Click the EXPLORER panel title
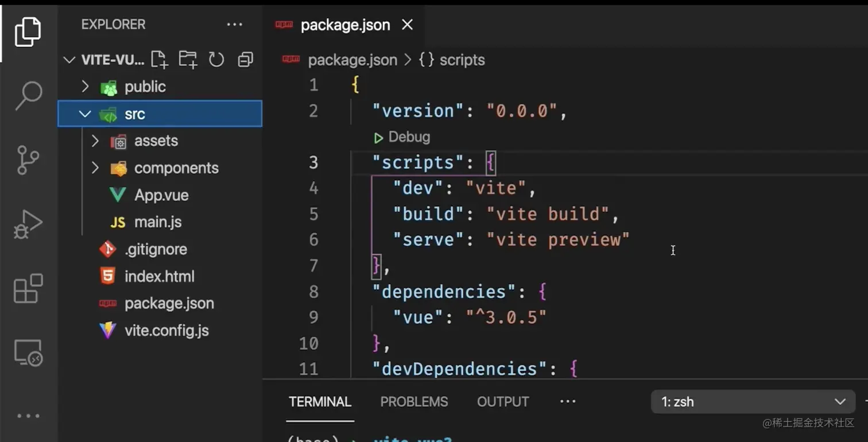 113,25
